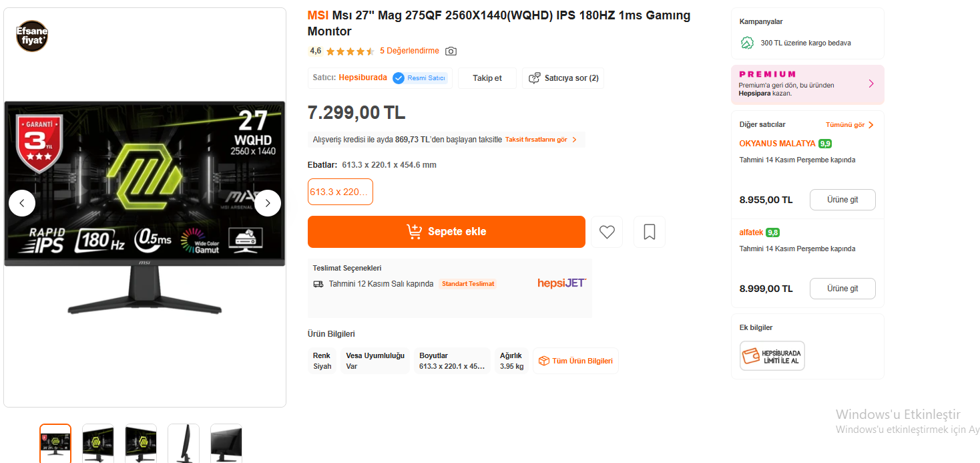The height and width of the screenshot is (463, 980).
Task: Show the previous product image
Action: 22,203
